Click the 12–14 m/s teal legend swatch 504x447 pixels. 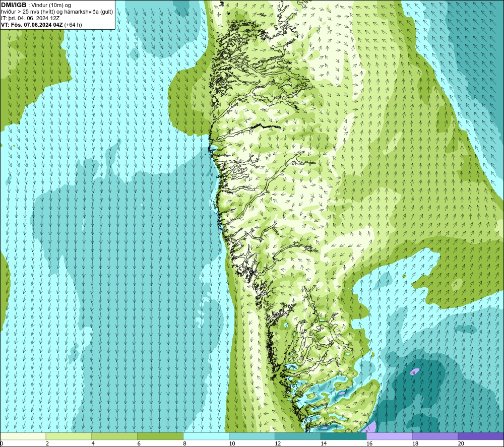298,436
